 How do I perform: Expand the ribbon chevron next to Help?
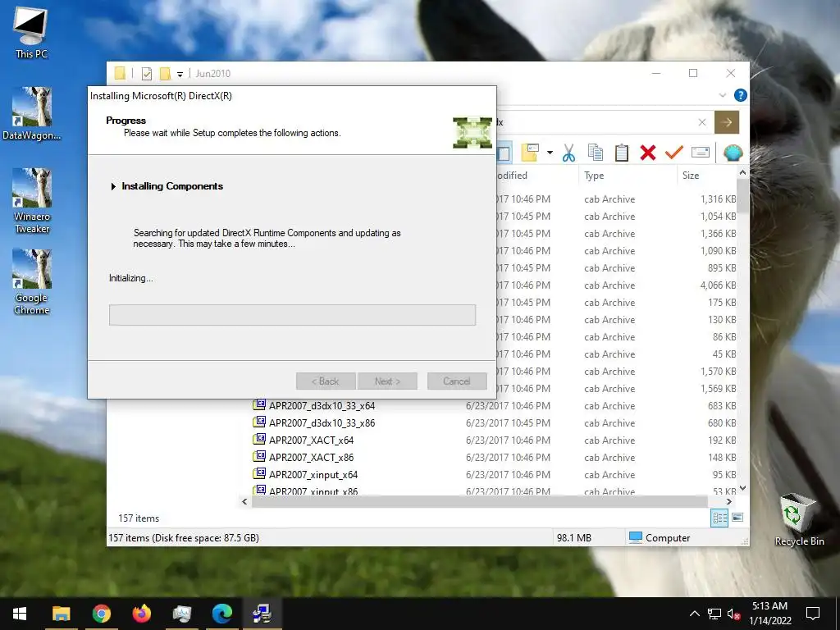coord(722,95)
